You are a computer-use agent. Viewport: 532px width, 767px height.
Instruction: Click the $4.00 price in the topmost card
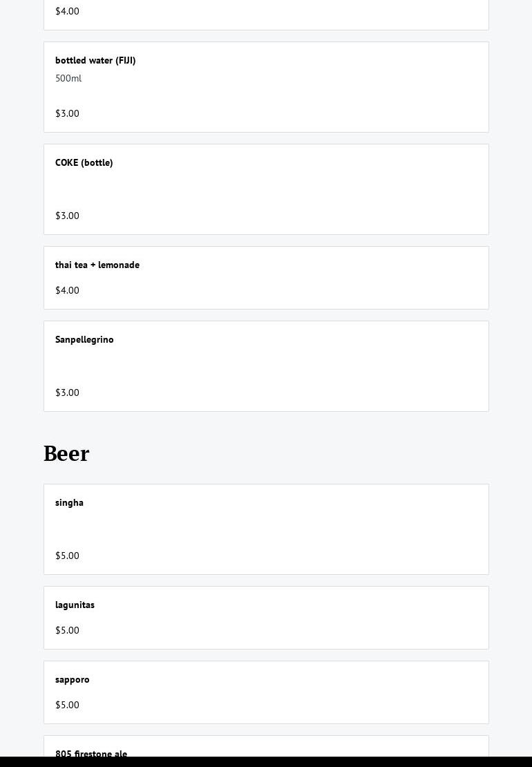point(67,11)
